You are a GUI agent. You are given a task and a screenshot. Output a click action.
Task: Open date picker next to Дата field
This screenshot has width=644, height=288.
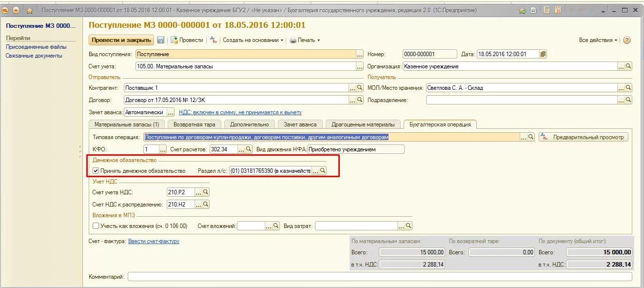coord(544,54)
